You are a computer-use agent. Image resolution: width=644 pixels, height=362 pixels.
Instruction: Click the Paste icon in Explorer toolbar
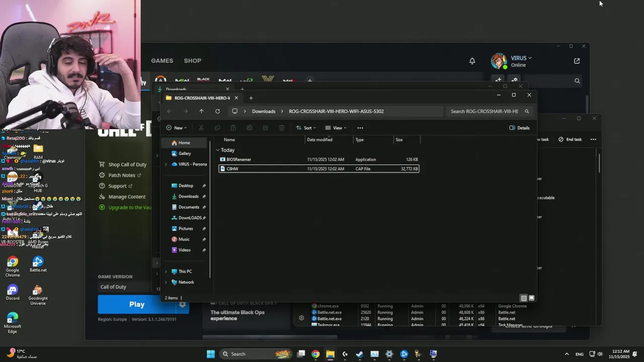click(x=233, y=128)
